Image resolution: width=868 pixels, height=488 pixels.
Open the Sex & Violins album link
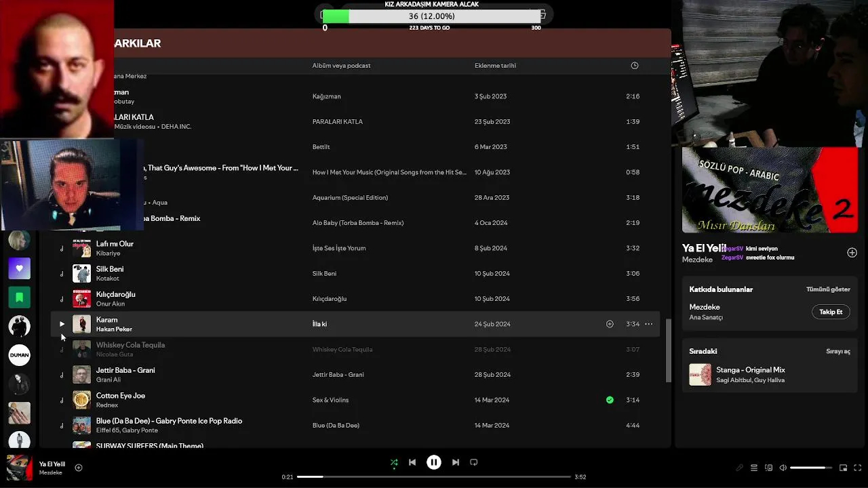(330, 400)
